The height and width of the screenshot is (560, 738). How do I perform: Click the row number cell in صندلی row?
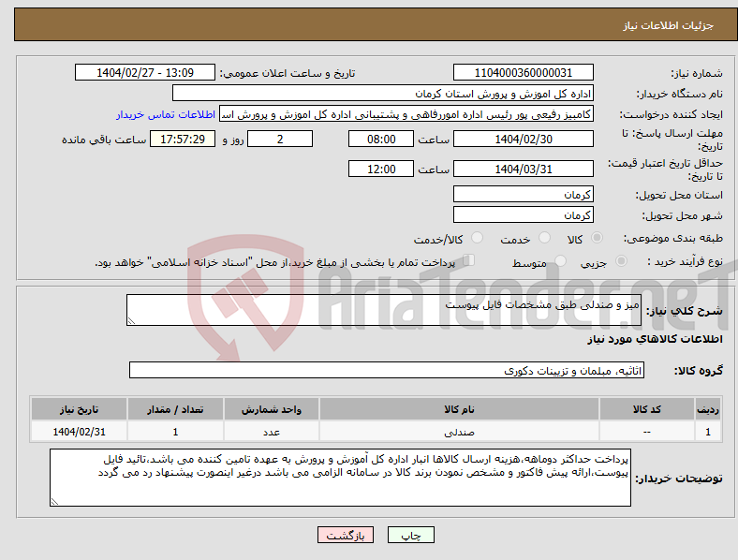coord(708,432)
